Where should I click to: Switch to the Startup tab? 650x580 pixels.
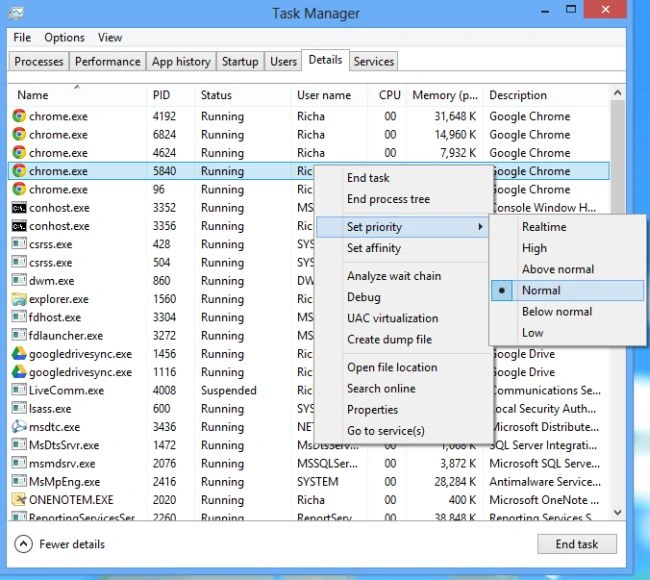tap(240, 61)
